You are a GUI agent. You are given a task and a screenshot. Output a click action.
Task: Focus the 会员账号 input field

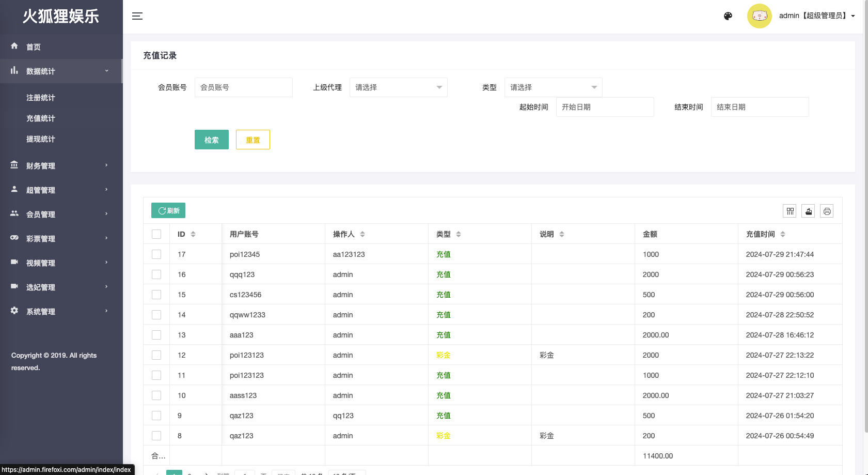point(243,87)
